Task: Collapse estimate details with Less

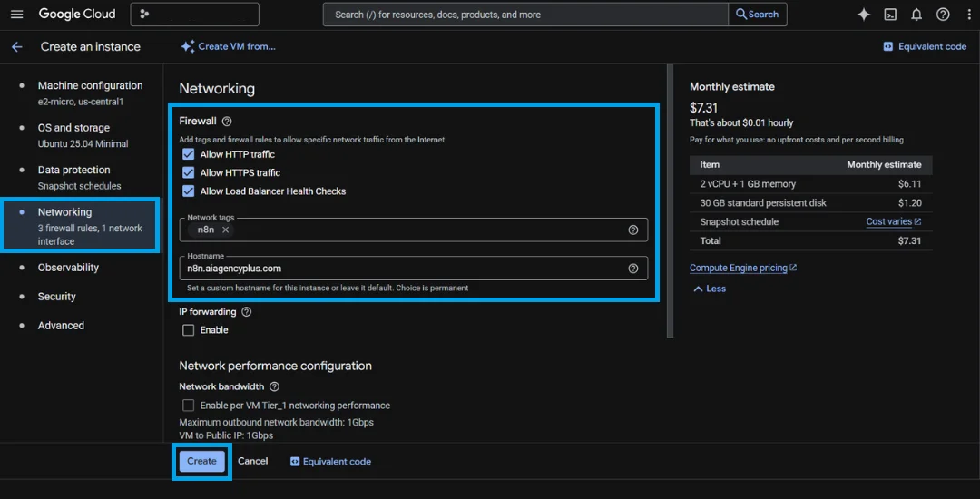Action: pyautogui.click(x=710, y=289)
